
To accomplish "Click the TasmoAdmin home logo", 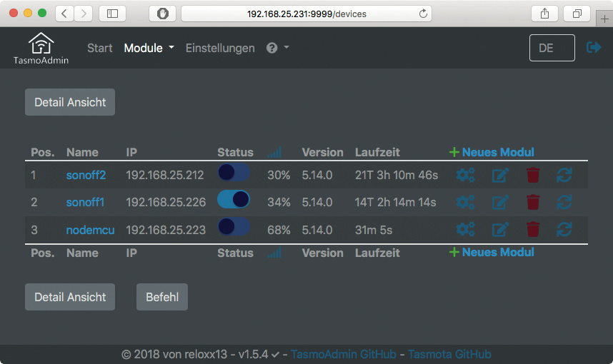I will coord(41,49).
